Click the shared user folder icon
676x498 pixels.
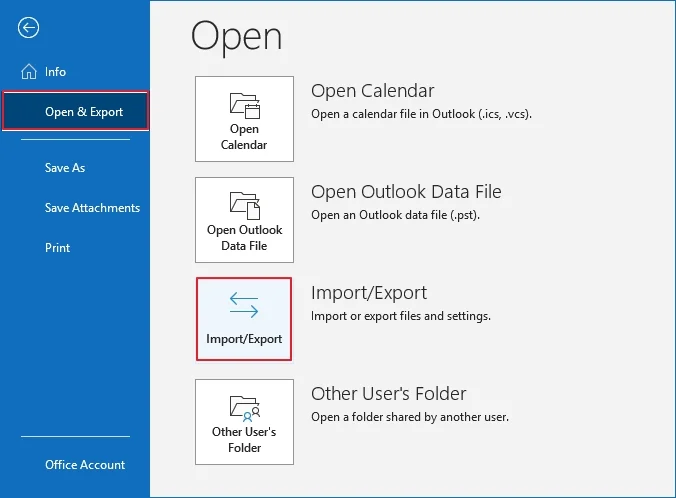245,409
